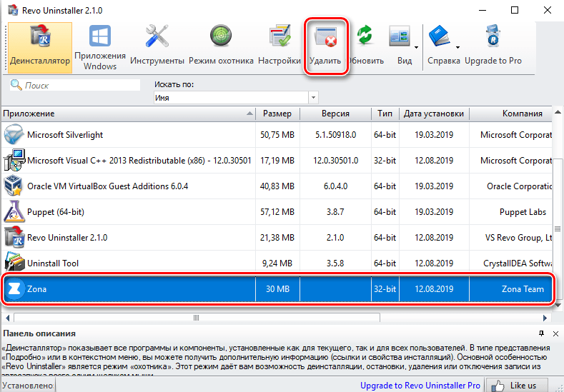Image resolution: width=564 pixels, height=392 pixels.
Task: Activate Режим охотника radar icon
Action: pyautogui.click(x=221, y=36)
